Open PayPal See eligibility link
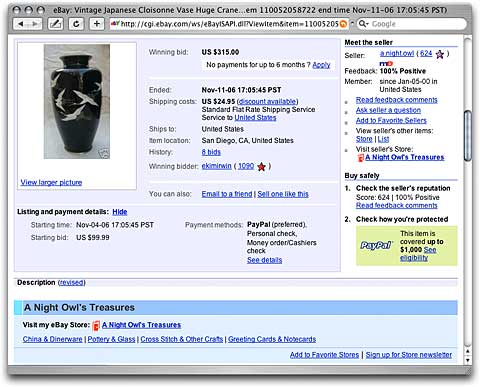The width and height of the screenshot is (480, 387). (418, 254)
